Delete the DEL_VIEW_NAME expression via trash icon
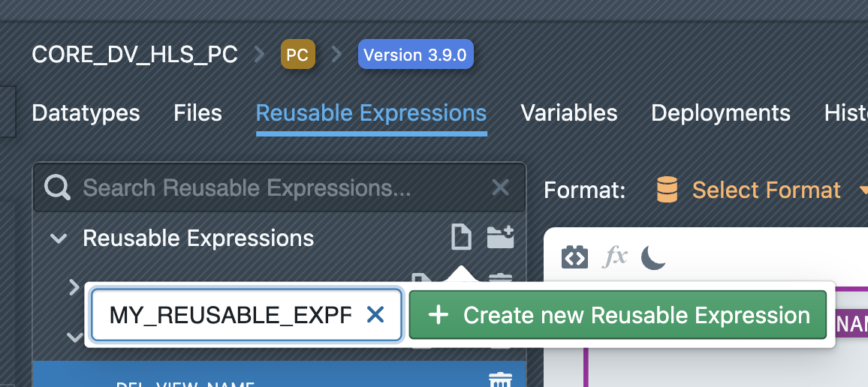Viewport: 868px width, 387px height. (x=500, y=380)
